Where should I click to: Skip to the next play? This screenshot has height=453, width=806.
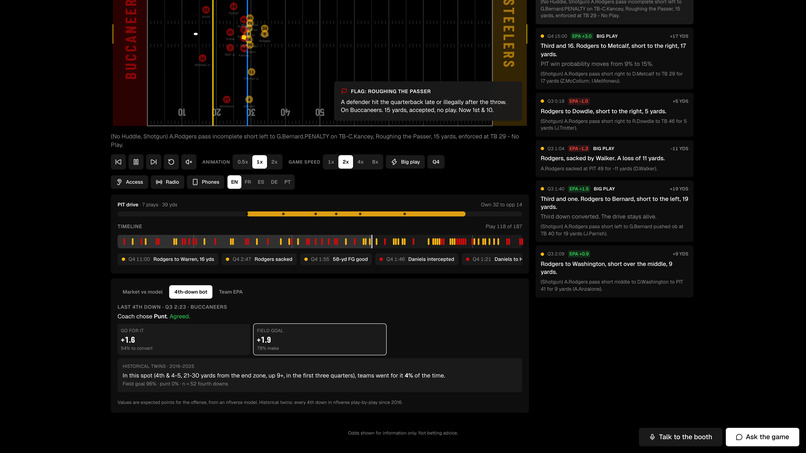coord(153,162)
